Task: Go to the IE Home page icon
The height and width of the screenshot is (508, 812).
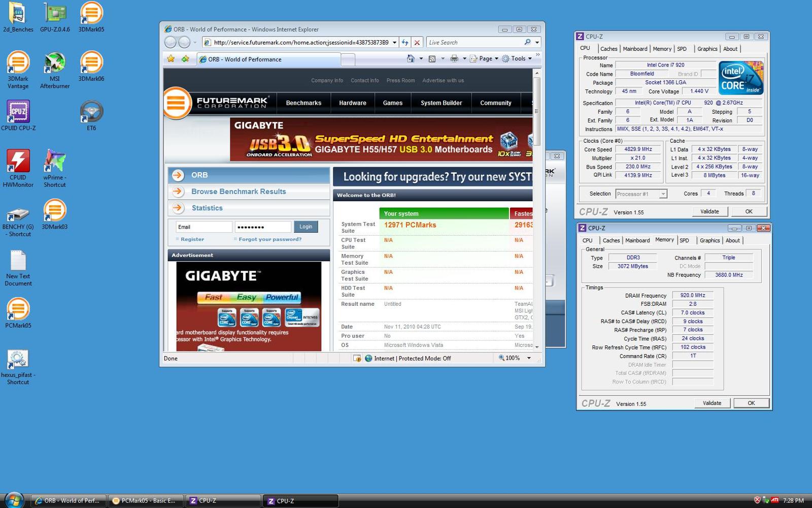Action: click(x=411, y=58)
